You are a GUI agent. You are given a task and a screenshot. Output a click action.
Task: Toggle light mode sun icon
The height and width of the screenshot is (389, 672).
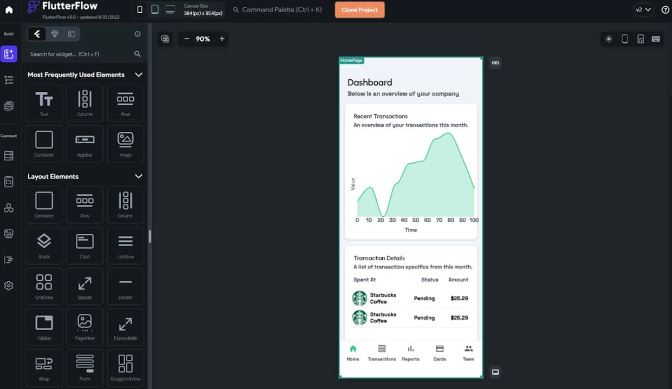[x=609, y=39]
